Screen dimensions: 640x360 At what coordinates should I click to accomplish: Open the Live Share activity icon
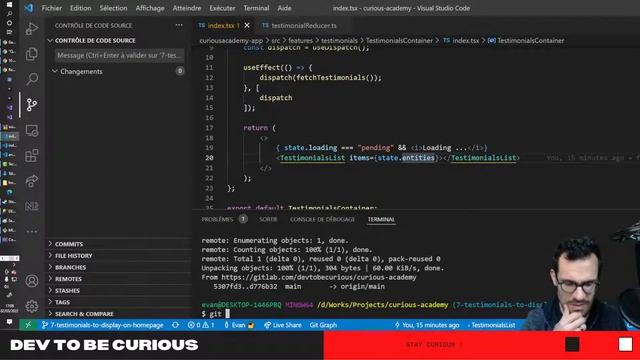pyautogui.click(x=32, y=181)
